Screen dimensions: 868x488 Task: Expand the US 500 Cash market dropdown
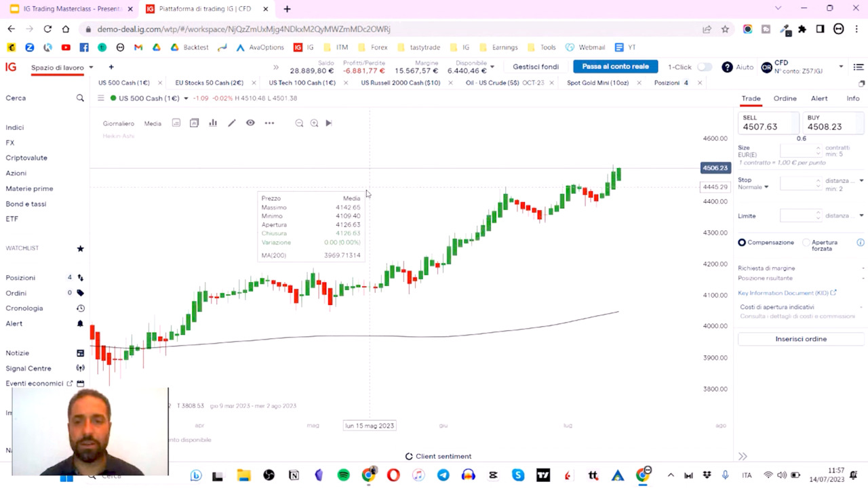(x=186, y=98)
